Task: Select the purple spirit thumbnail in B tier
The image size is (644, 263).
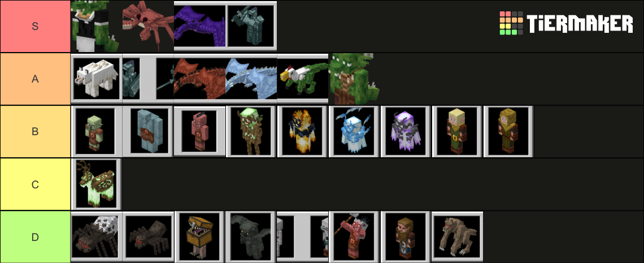Action: coord(406,131)
